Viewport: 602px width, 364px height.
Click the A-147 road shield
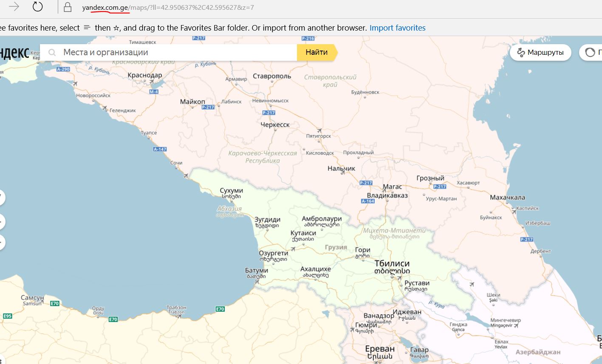click(x=160, y=149)
